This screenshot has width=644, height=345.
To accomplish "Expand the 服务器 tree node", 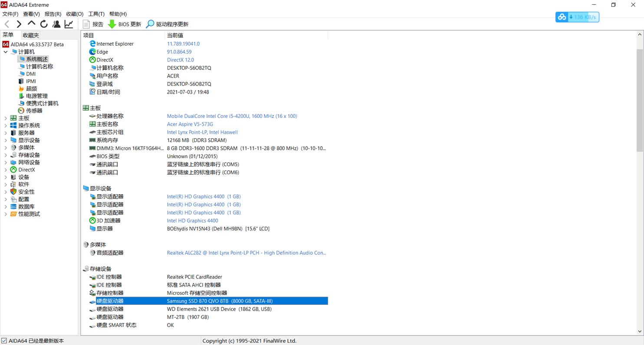I will point(6,133).
